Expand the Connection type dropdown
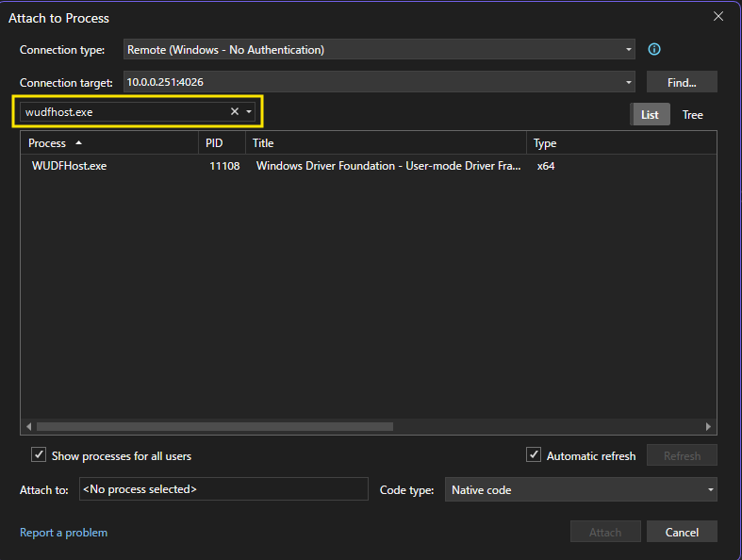The width and height of the screenshot is (742, 560). [629, 50]
